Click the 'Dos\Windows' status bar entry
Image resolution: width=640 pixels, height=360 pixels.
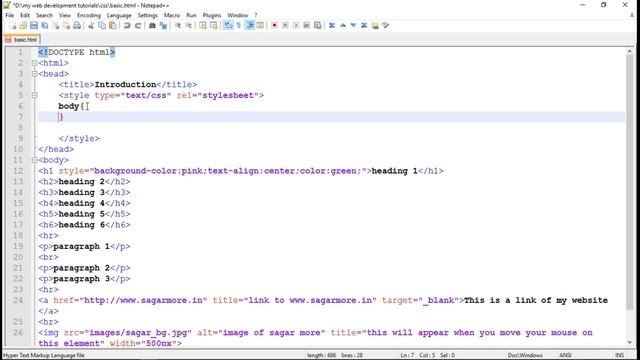click(525, 355)
